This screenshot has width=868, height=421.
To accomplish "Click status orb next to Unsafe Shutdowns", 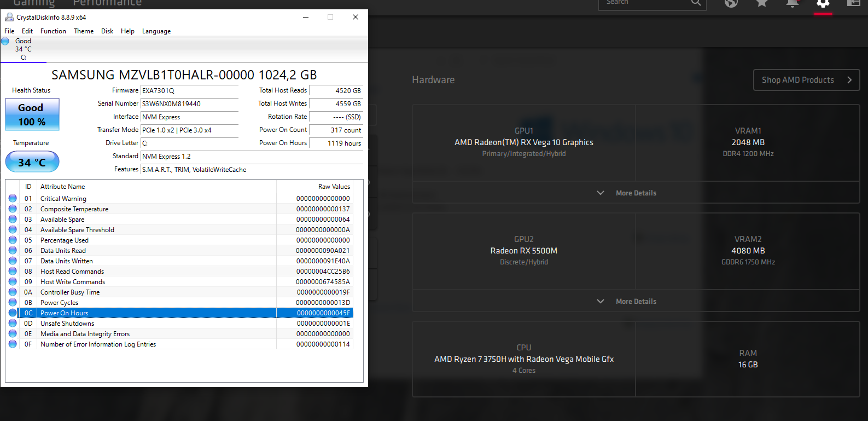I will point(13,323).
